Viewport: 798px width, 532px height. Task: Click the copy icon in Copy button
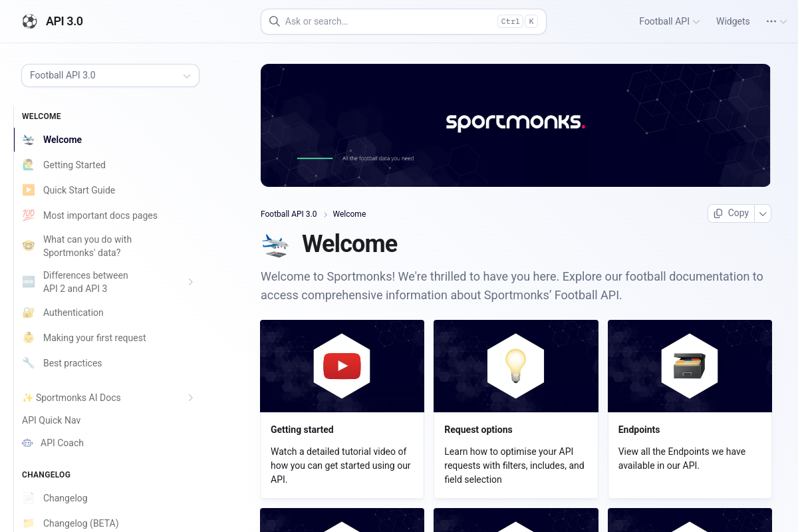point(718,213)
